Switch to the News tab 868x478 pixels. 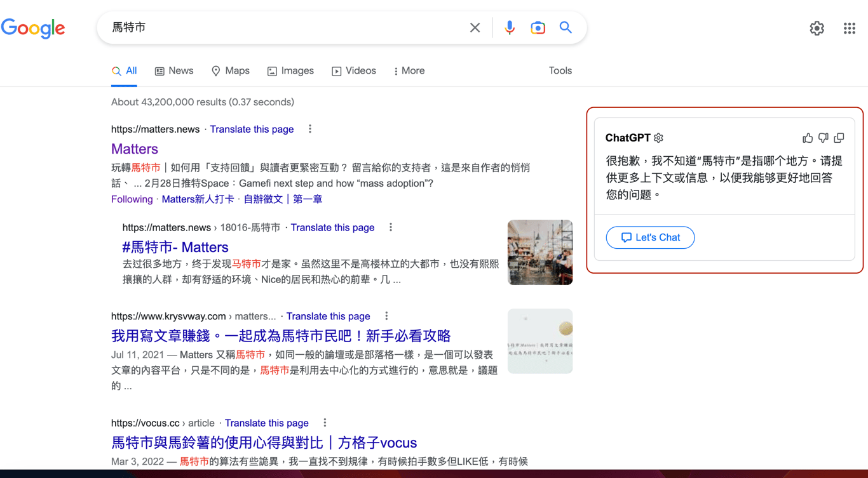[x=174, y=70]
